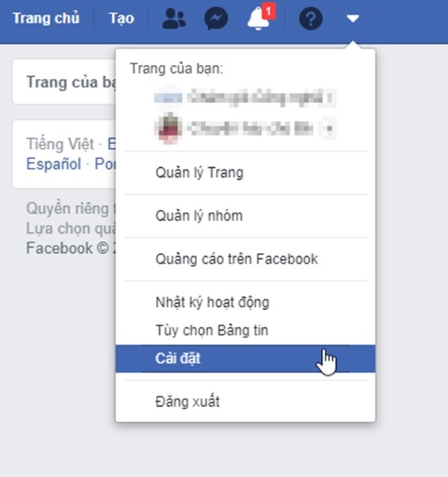The width and height of the screenshot is (448, 477).
Task: Open the Friend Requests icon
Action: point(174,19)
